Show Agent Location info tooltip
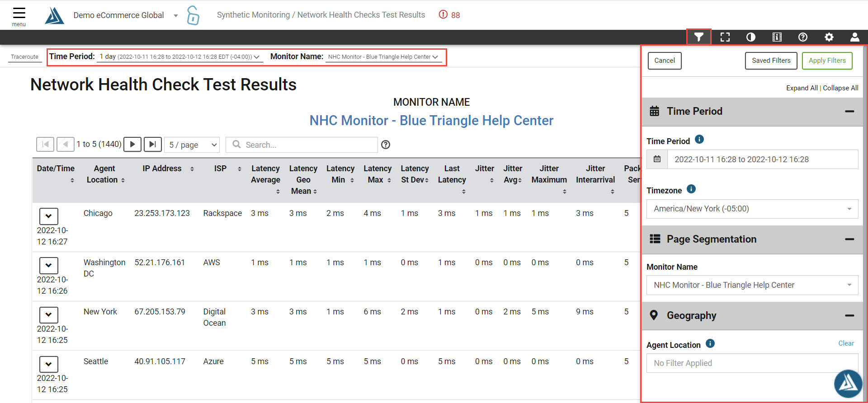This screenshot has width=868, height=403. pos(710,343)
